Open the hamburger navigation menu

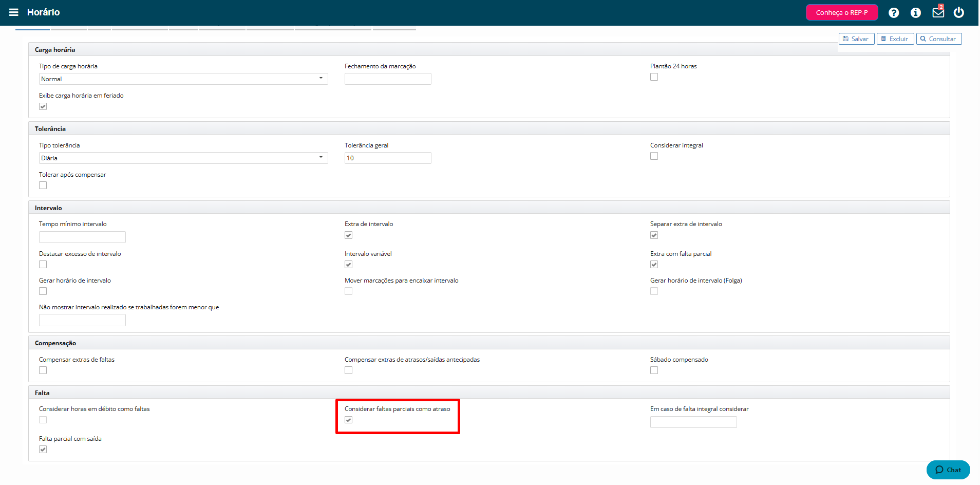[x=14, y=12]
